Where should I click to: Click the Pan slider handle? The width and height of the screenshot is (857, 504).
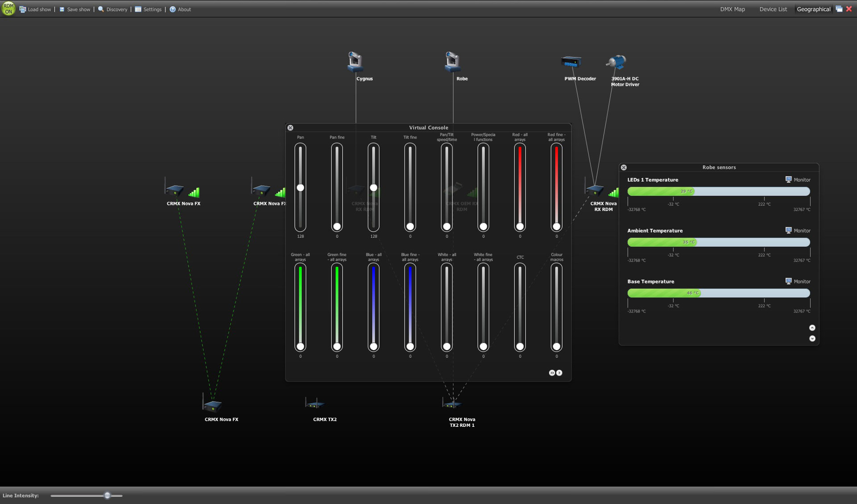tap(300, 188)
